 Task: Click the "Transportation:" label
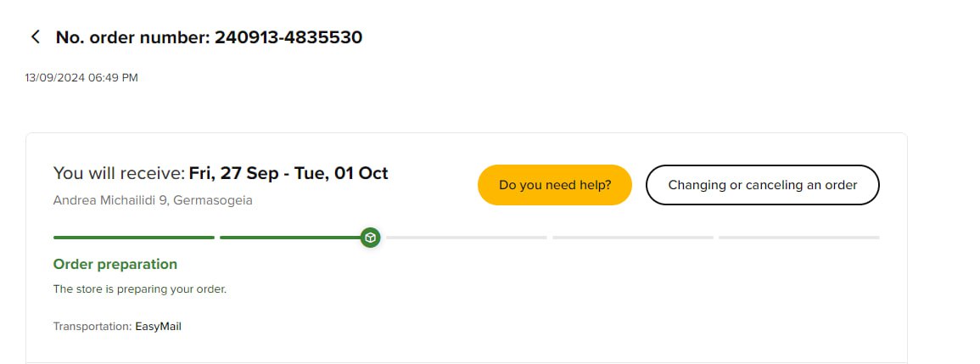tap(92, 327)
